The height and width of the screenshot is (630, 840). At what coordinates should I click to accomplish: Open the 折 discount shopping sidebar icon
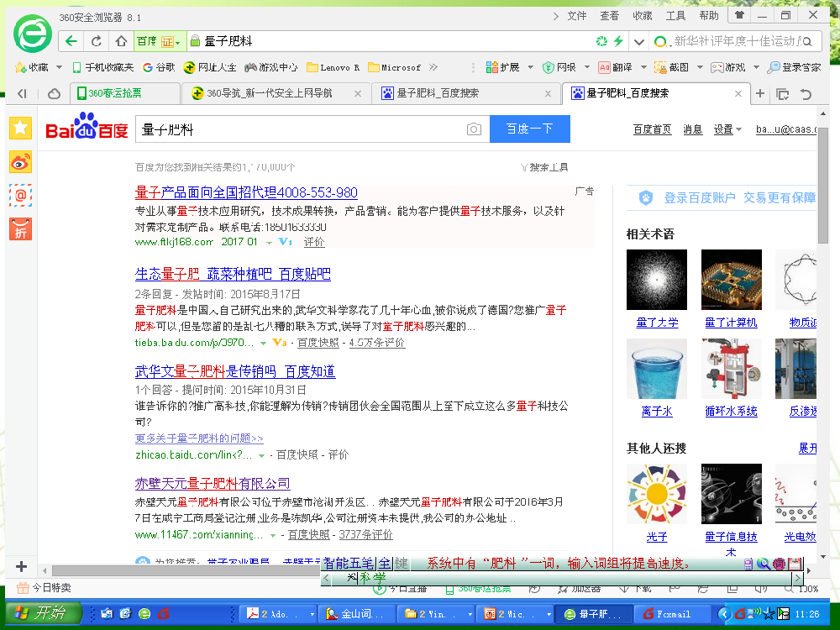(20, 228)
